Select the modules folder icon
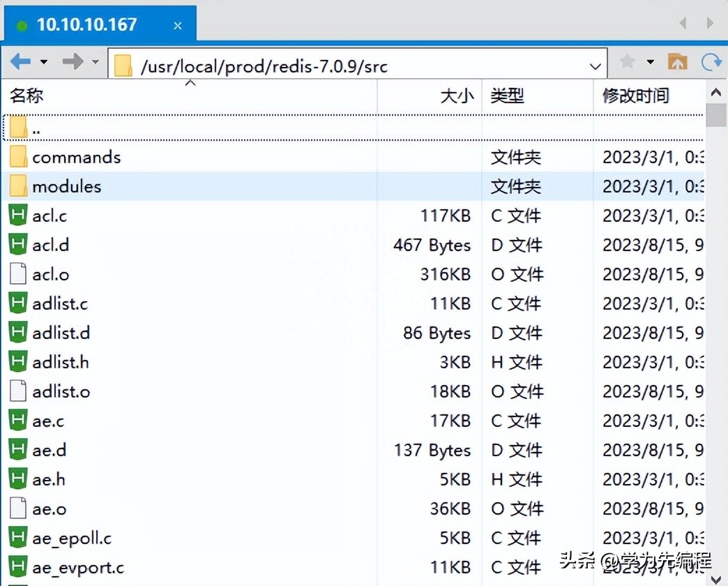Screen dimensions: 728x586 point(19,186)
